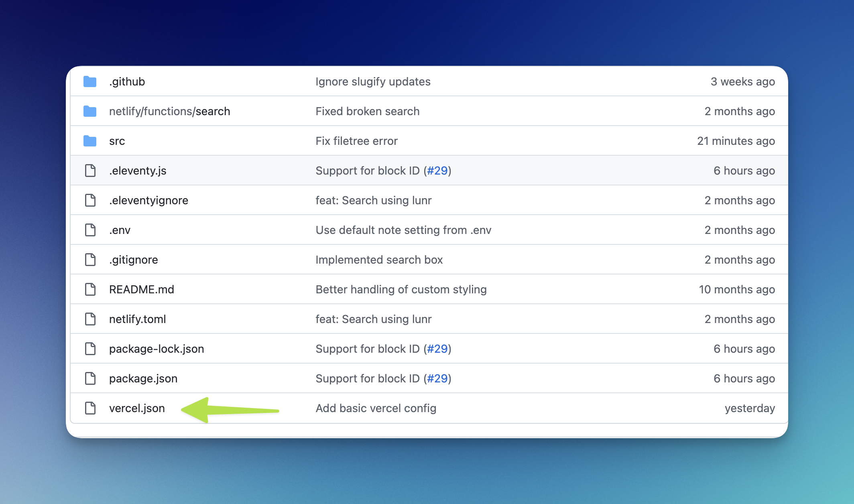Open 'Fix filetree error' commit message
Screen dimensions: 854x504
(x=356, y=141)
